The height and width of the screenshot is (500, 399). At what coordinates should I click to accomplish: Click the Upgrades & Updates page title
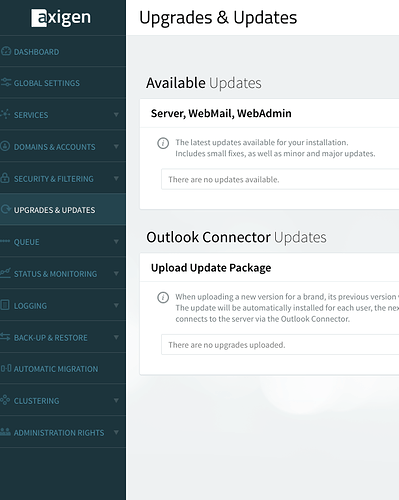point(218,18)
